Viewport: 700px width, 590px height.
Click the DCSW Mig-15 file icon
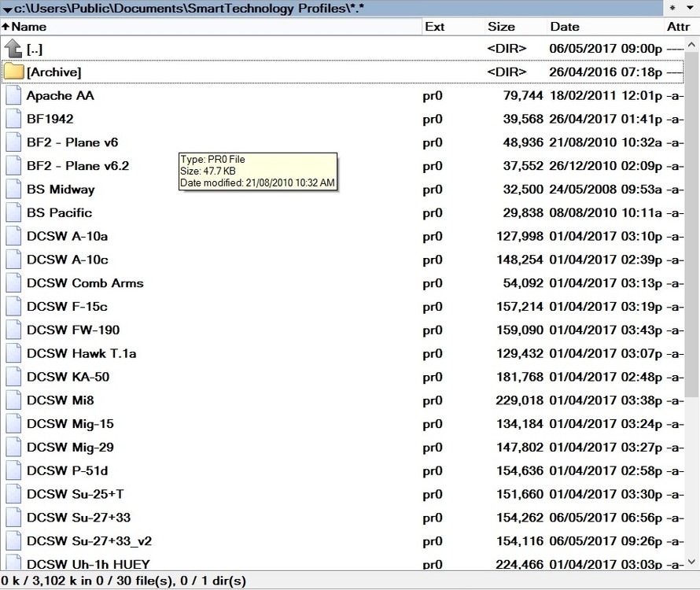13,424
